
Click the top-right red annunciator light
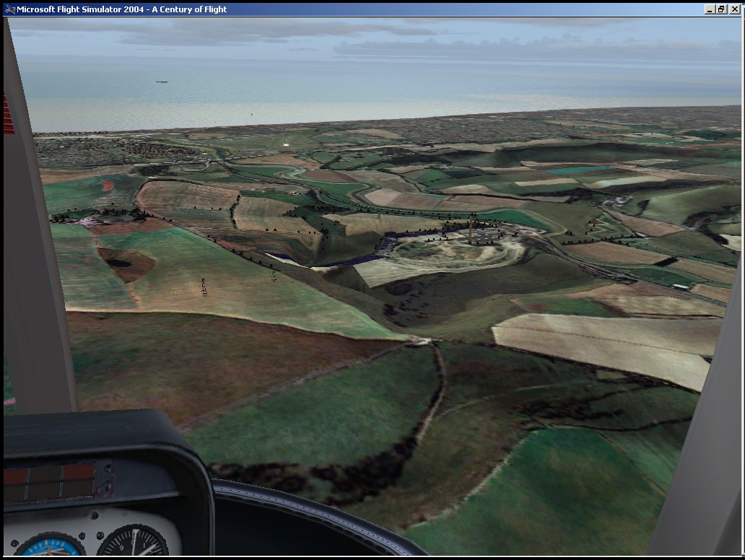point(79,473)
